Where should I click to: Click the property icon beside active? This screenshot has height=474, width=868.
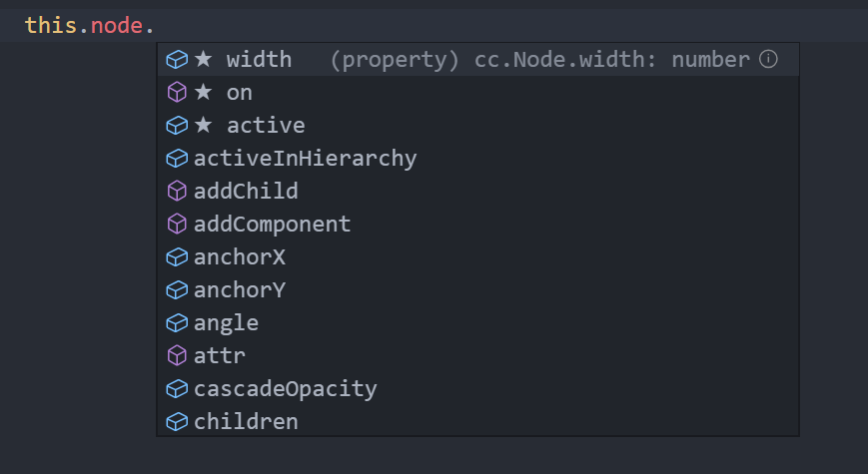177,126
